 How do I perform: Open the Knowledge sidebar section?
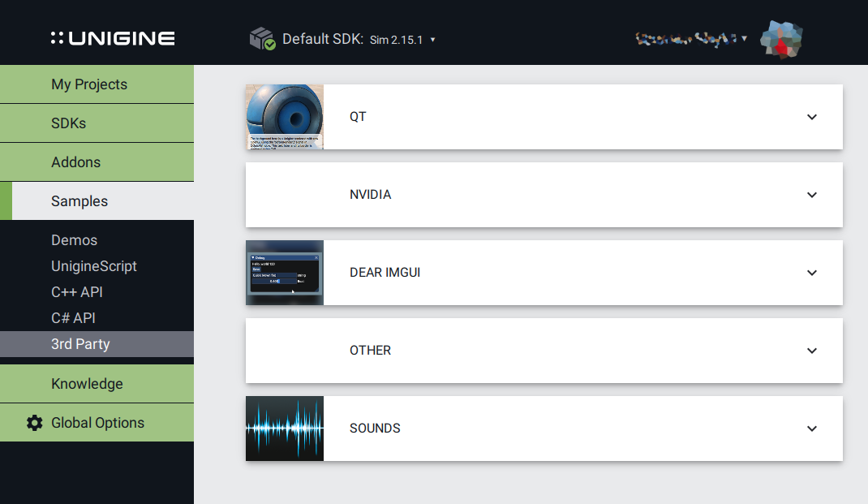click(87, 384)
